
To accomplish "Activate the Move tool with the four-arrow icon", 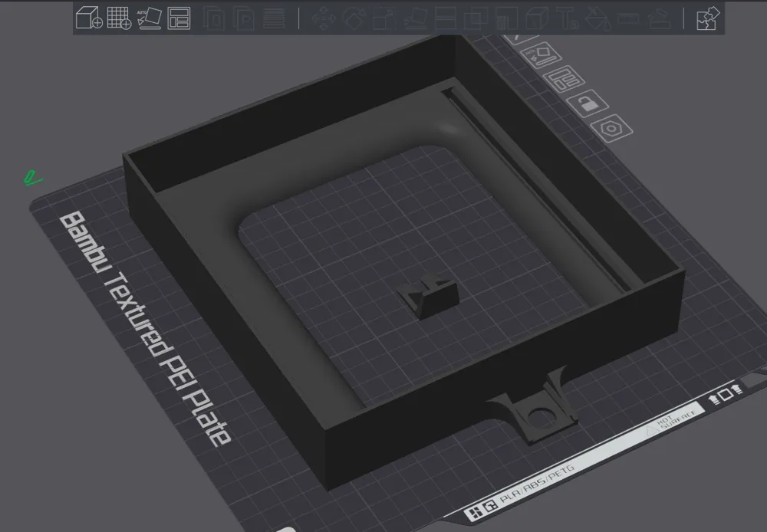I will point(324,18).
